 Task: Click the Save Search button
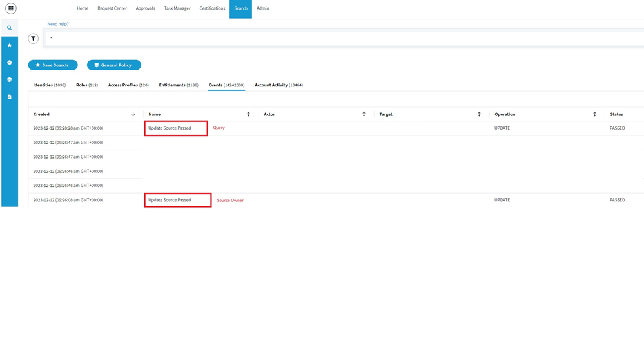[x=52, y=65]
